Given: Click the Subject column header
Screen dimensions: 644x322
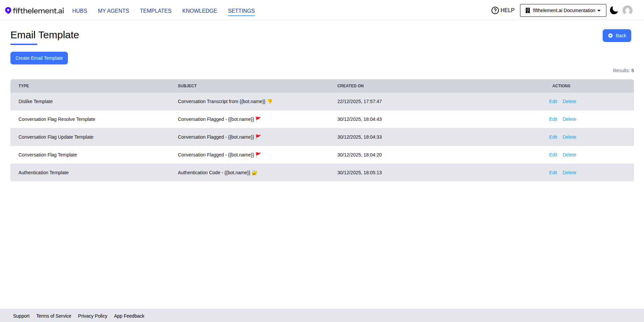Looking at the screenshot, I should click(x=187, y=86).
